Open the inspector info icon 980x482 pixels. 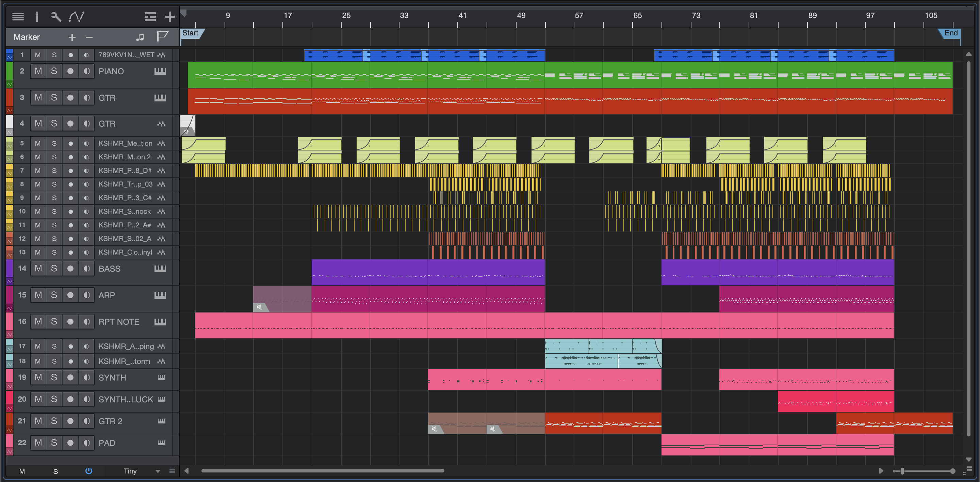point(37,16)
